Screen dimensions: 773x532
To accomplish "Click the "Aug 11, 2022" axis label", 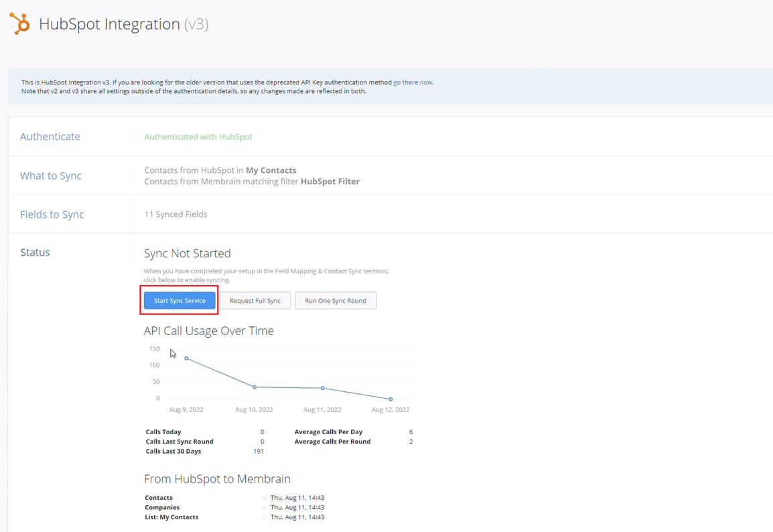I will point(322,410).
